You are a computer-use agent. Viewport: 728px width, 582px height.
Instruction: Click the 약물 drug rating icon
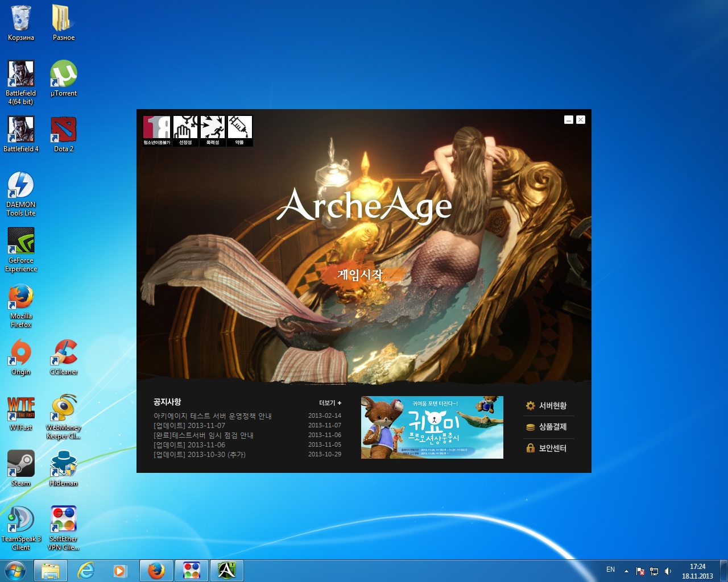pos(240,131)
